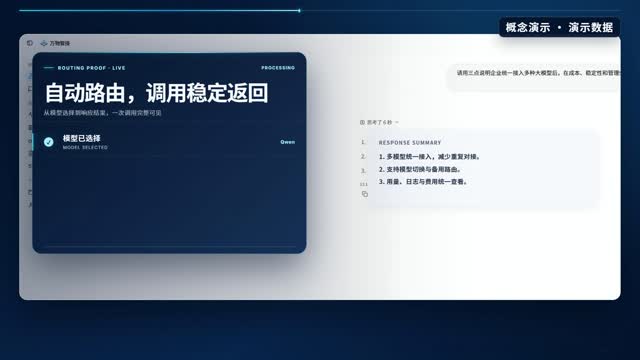Screen dimensions: 640x360
Task: Click the line 用量、日志与费用统一查看
Action: (423, 182)
